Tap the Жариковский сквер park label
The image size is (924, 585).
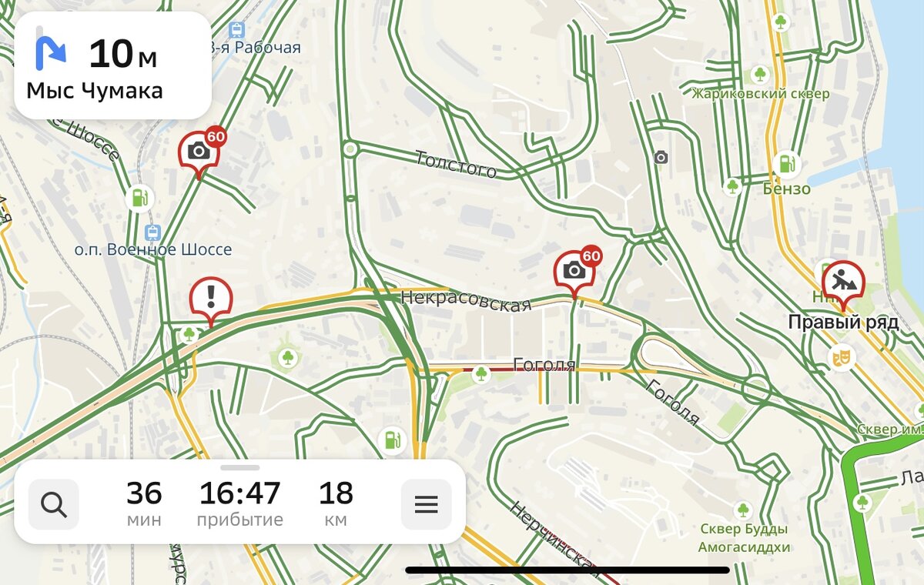coord(760,94)
